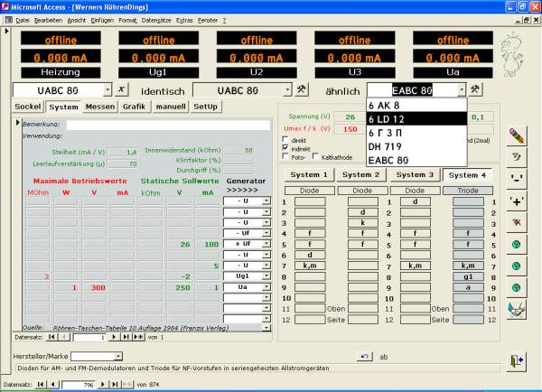The height and width of the screenshot is (392, 542).
Task: Open the 'Ug1' generator dropdown
Action: (x=266, y=275)
